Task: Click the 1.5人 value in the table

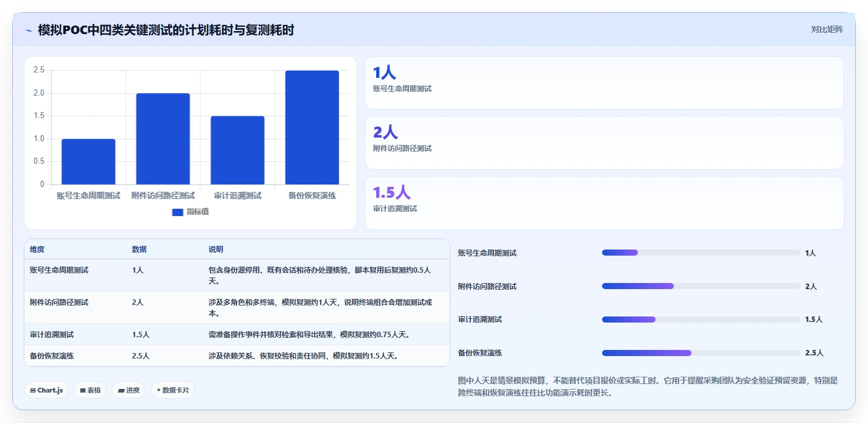Action: pyautogui.click(x=141, y=334)
